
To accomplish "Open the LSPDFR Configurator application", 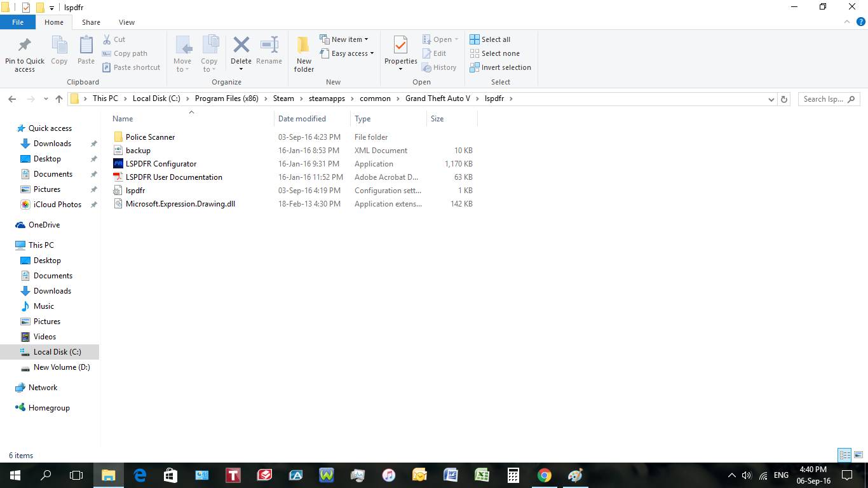I will (x=161, y=164).
